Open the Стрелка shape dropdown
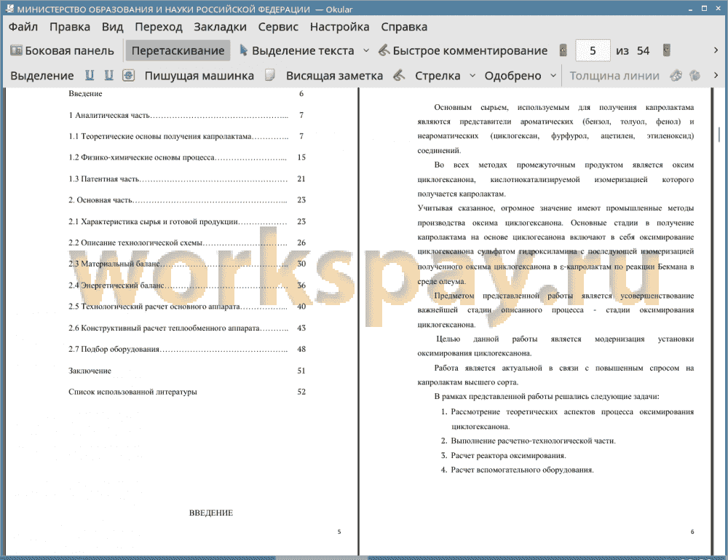The height and width of the screenshot is (560, 728). (x=472, y=76)
